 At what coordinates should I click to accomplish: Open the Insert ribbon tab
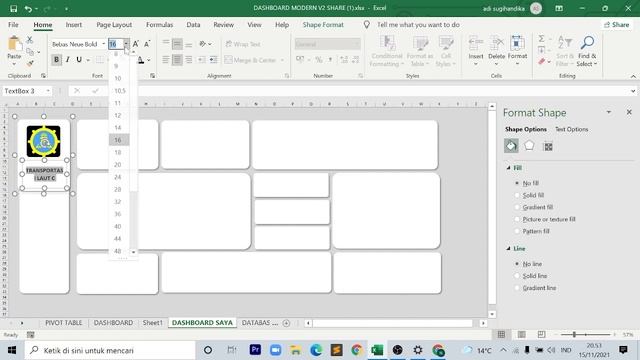(73, 25)
